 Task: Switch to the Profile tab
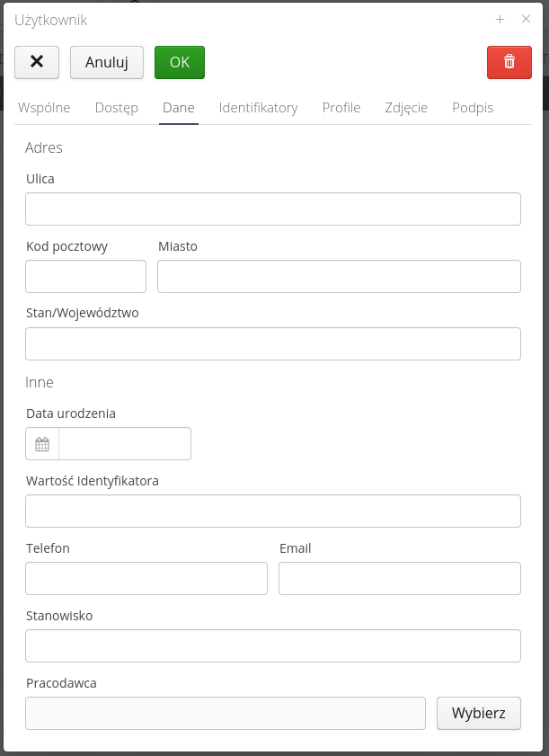340,107
